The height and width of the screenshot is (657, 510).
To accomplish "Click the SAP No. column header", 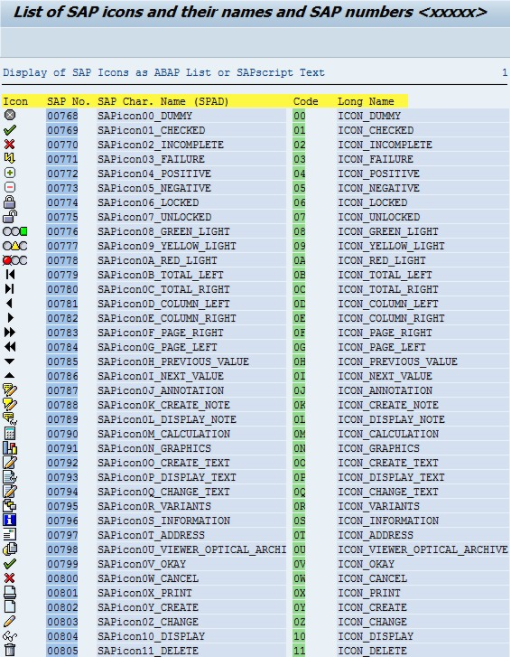I will coord(68,101).
